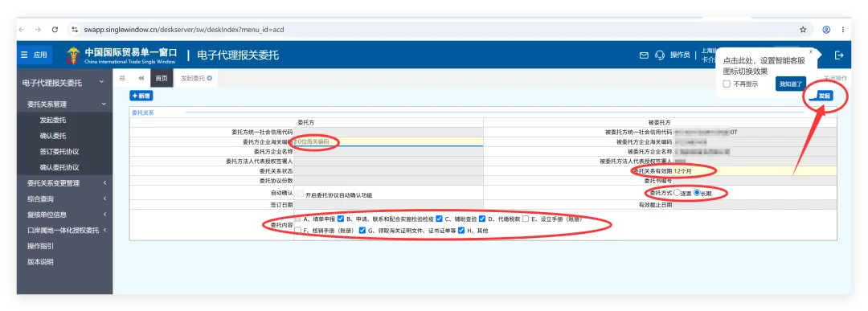Open the mail message envelope icon
868x311 pixels.
click(644, 55)
